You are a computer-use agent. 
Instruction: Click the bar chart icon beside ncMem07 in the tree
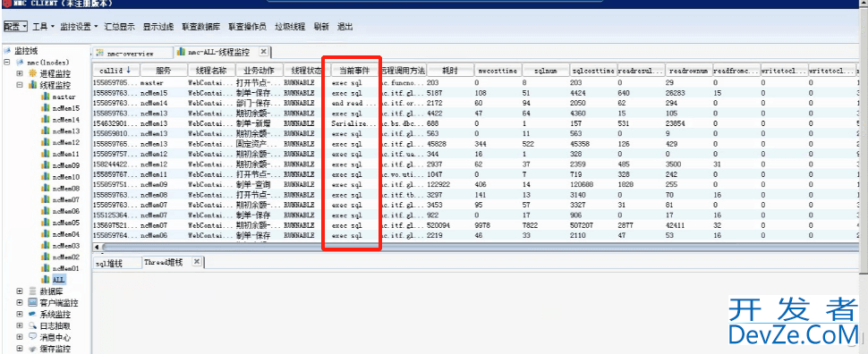[x=46, y=199]
